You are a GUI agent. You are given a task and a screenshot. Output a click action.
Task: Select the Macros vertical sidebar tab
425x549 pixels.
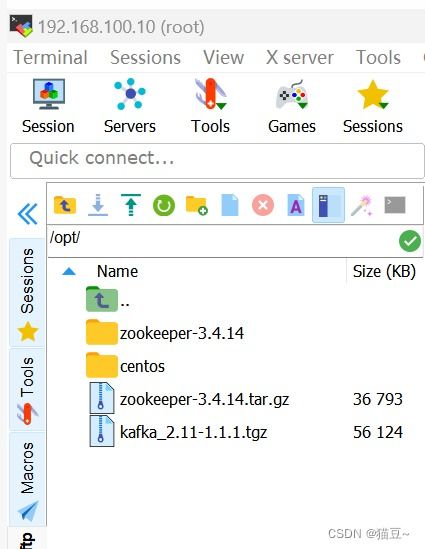pyautogui.click(x=27, y=479)
